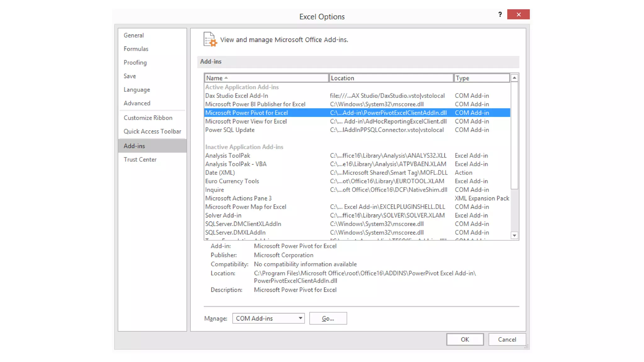Image resolution: width=644 pixels, height=362 pixels.
Task: Click the SOLVER.XLAM location cell
Action: [387, 215]
